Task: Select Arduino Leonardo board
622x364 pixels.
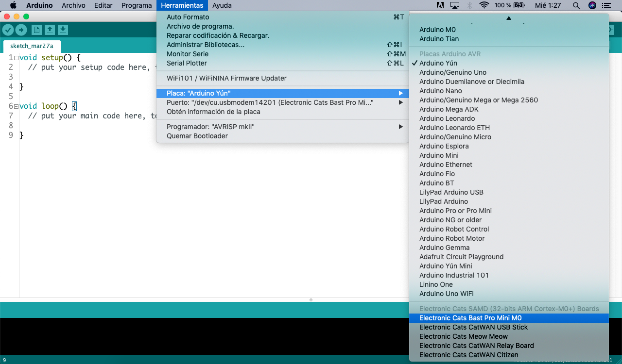Action: point(509,118)
